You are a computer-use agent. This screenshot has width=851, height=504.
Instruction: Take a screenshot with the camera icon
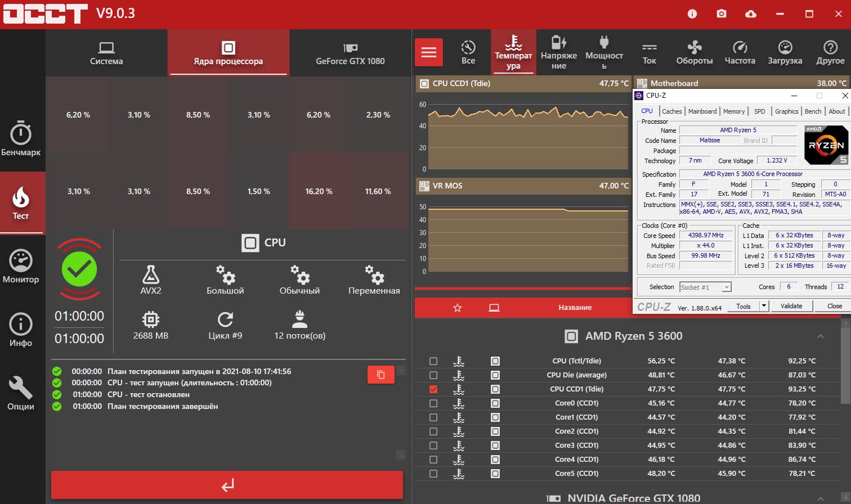pyautogui.click(x=722, y=13)
